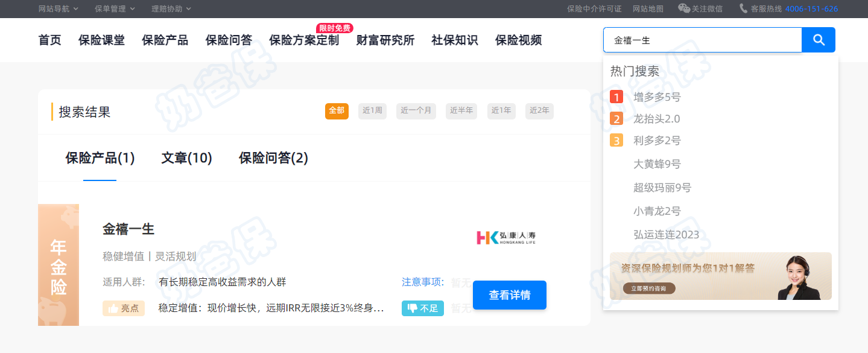This screenshot has width=868, height=353.
Task: Open the 保险问答(2) results tab
Action: pyautogui.click(x=273, y=158)
